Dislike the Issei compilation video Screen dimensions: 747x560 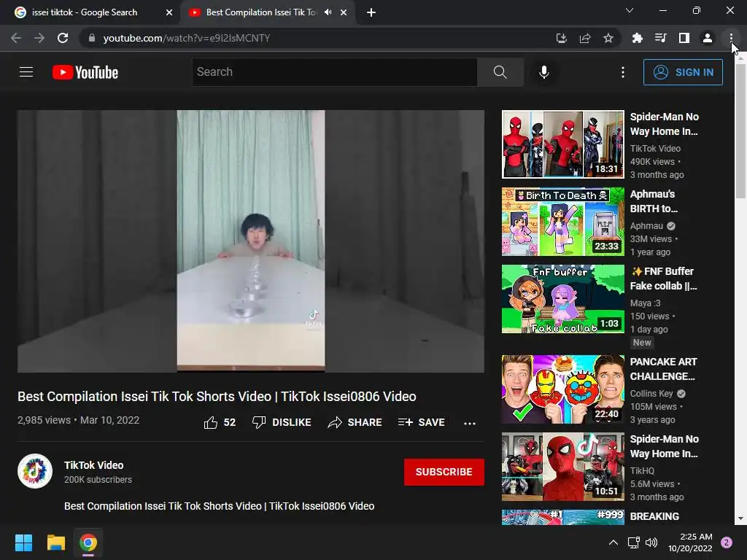[x=282, y=422]
